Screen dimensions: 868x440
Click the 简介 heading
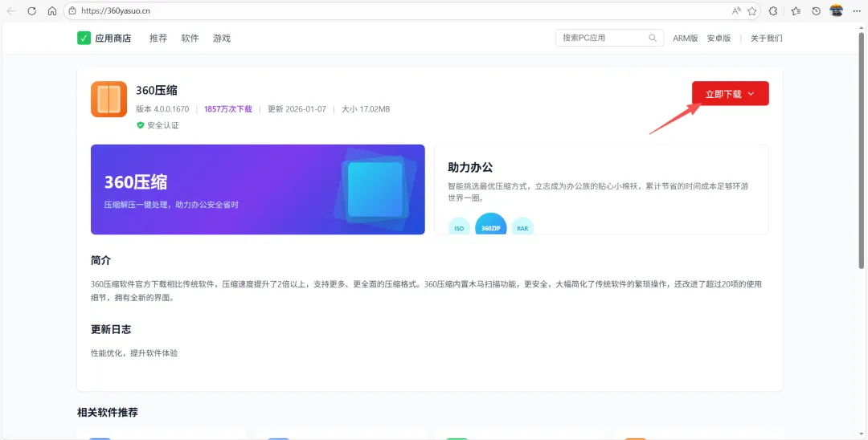tap(100, 260)
